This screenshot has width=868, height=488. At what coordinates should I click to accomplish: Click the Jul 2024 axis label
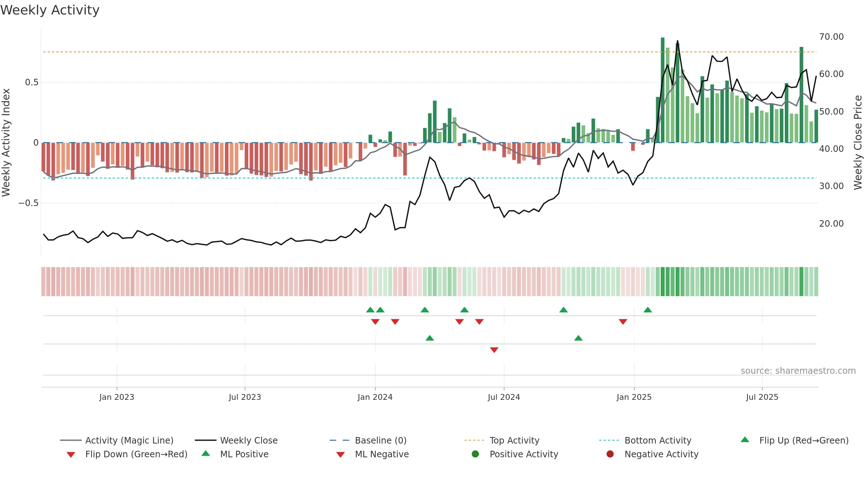click(x=504, y=397)
